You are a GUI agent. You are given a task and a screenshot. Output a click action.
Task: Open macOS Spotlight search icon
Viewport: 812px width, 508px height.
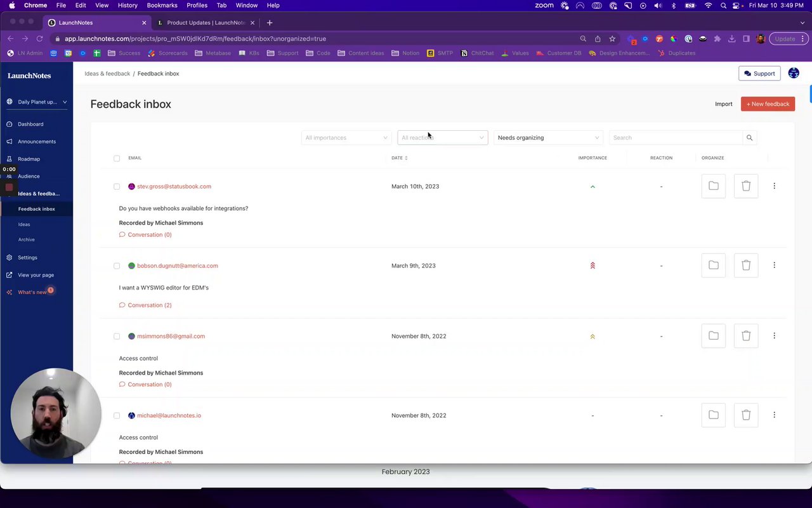(723, 5)
